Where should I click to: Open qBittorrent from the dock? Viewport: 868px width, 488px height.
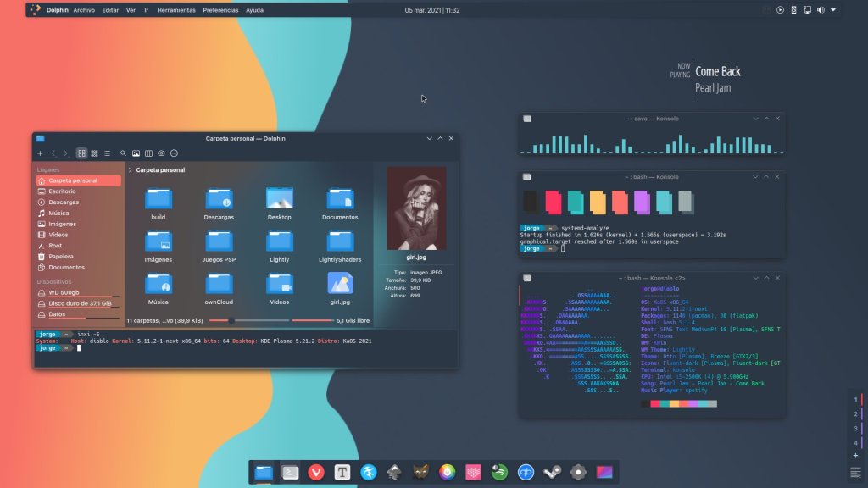click(526, 473)
